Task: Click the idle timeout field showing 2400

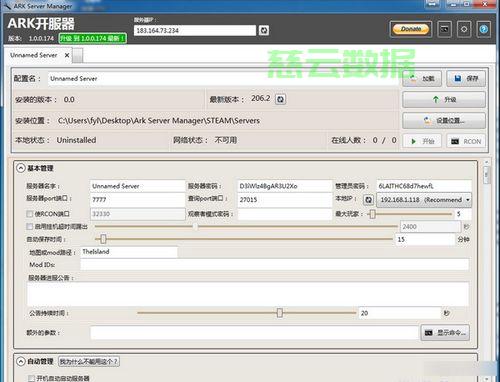Action: click(x=430, y=227)
